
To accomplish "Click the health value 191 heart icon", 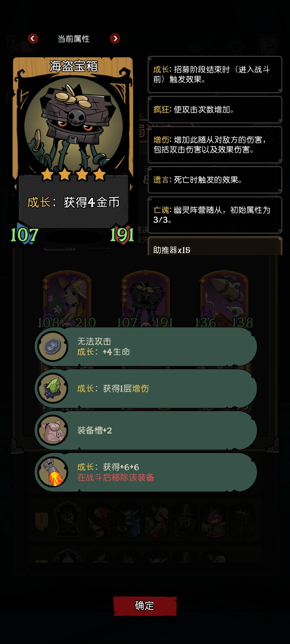I will (x=122, y=235).
